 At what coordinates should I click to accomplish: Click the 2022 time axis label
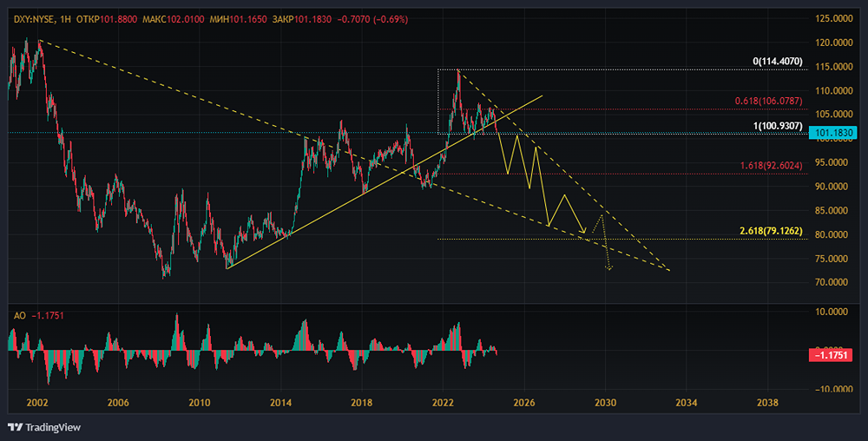[x=443, y=403]
